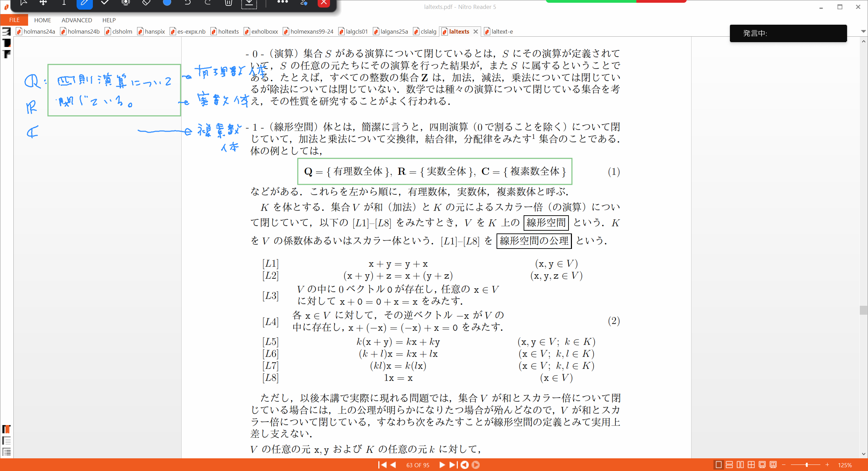
Task: Click the HELP menu
Action: 109,20
